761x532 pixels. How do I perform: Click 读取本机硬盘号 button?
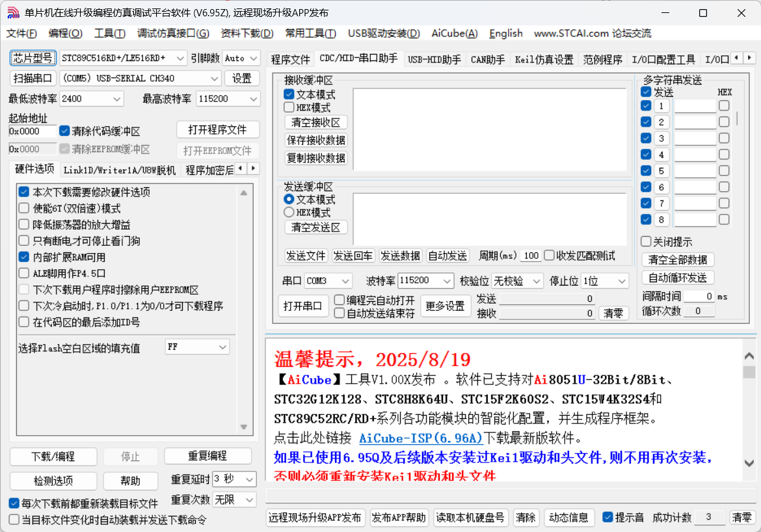[x=470, y=518]
